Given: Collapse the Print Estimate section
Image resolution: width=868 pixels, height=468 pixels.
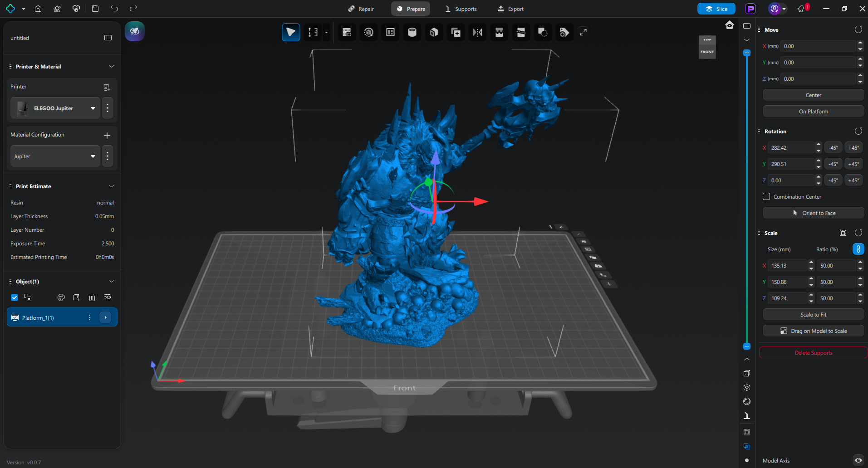Looking at the screenshot, I should [111, 186].
